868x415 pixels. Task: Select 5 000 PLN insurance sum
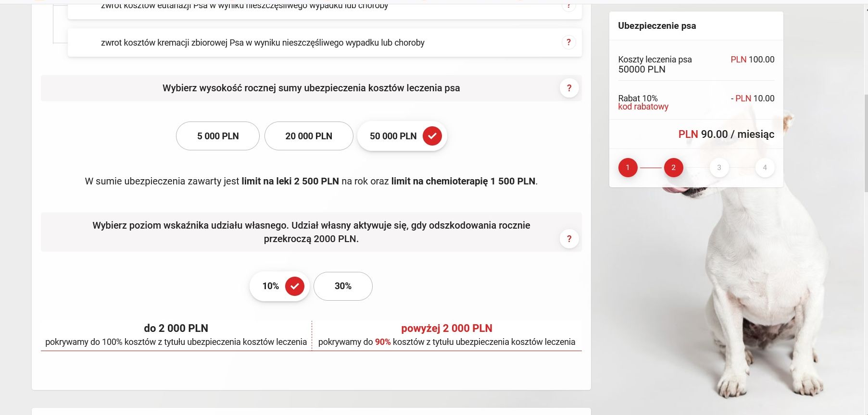pos(218,136)
